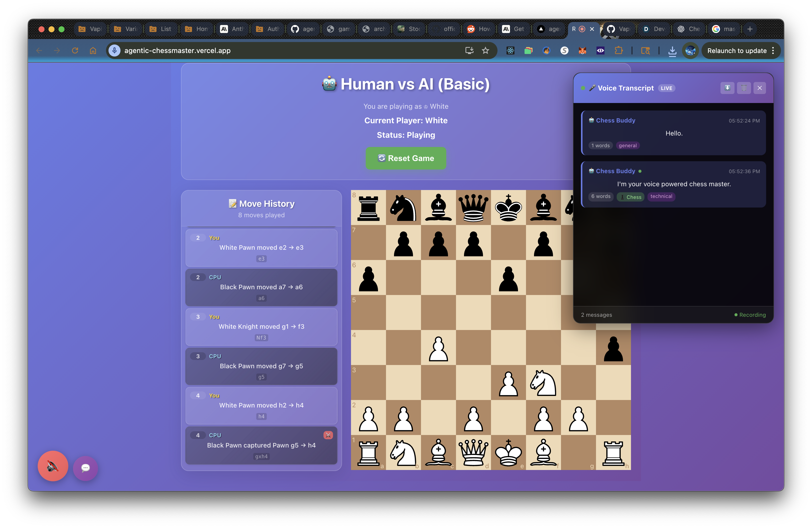The image size is (812, 528).
Task: Click the black pawn on h4
Action: [x=613, y=348]
